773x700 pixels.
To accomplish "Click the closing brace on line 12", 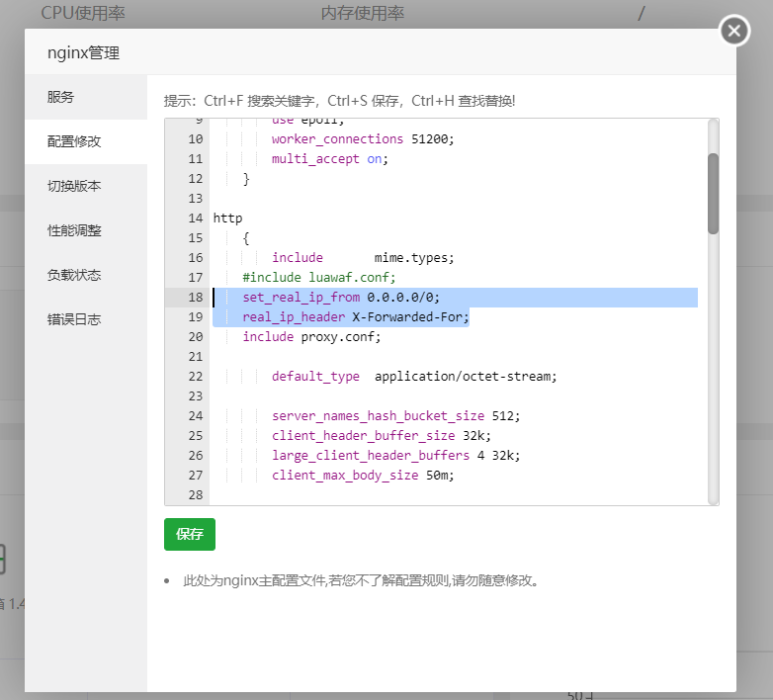I will point(246,178).
